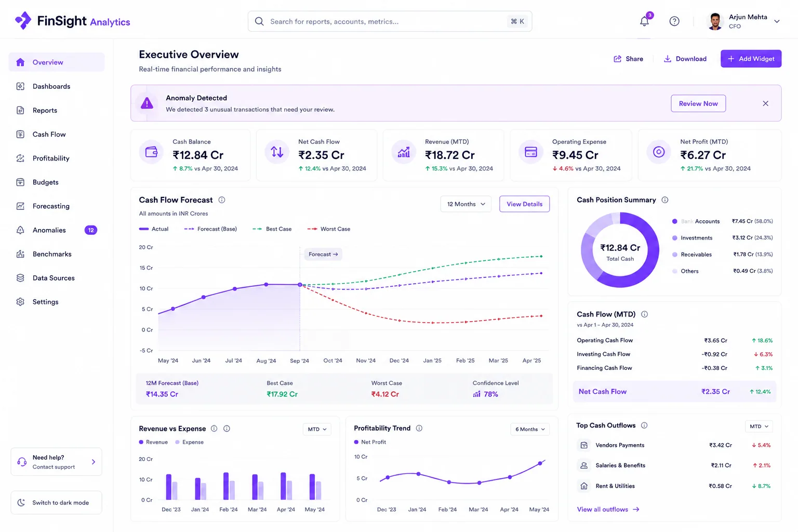Open the 6 Months dropdown
The height and width of the screenshot is (532, 798).
tap(530, 429)
